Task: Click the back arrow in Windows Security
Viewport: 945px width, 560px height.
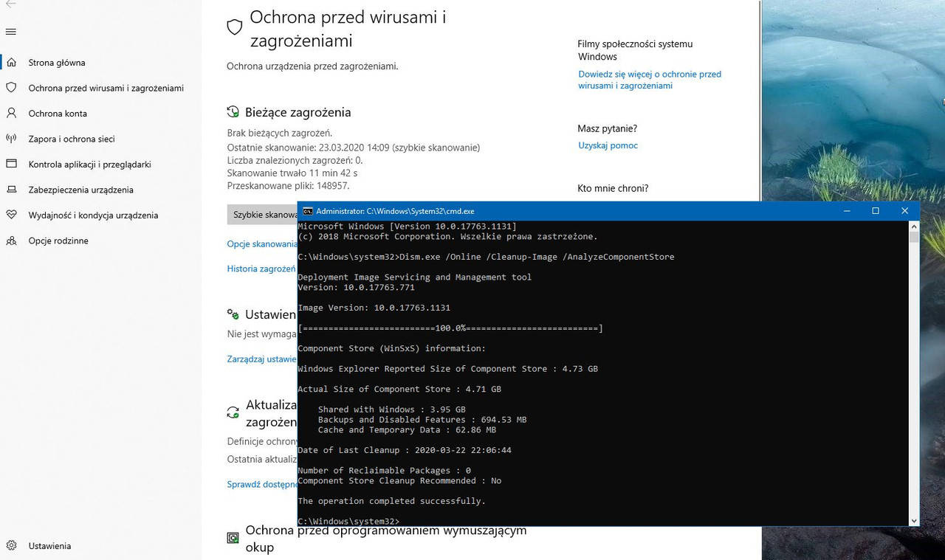Action: click(10, 4)
